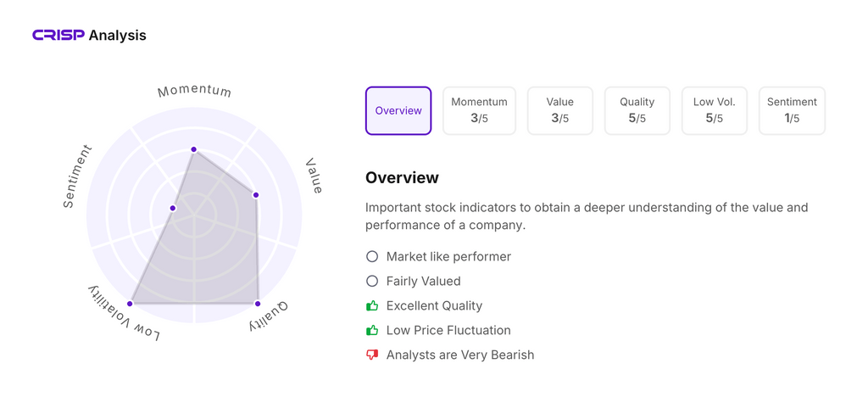Click the CRISP logo
868x397 pixels.
[x=58, y=35]
